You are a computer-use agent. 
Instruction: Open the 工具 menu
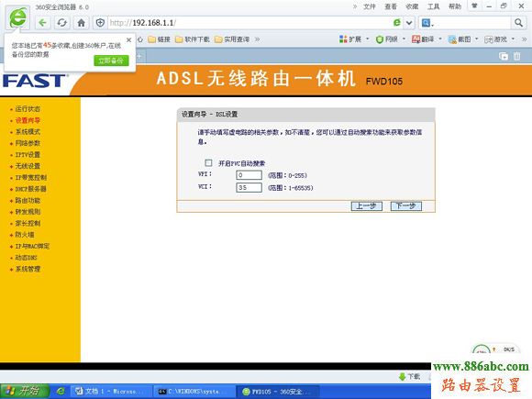[x=433, y=6]
